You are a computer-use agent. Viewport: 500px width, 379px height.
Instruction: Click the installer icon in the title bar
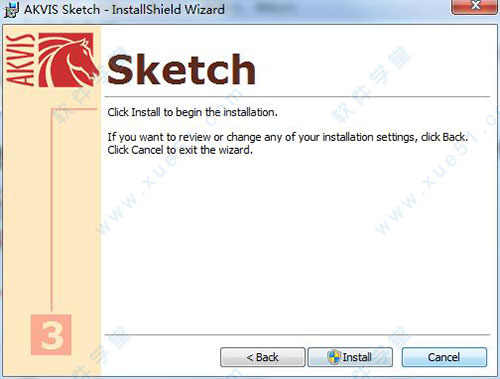tap(12, 9)
